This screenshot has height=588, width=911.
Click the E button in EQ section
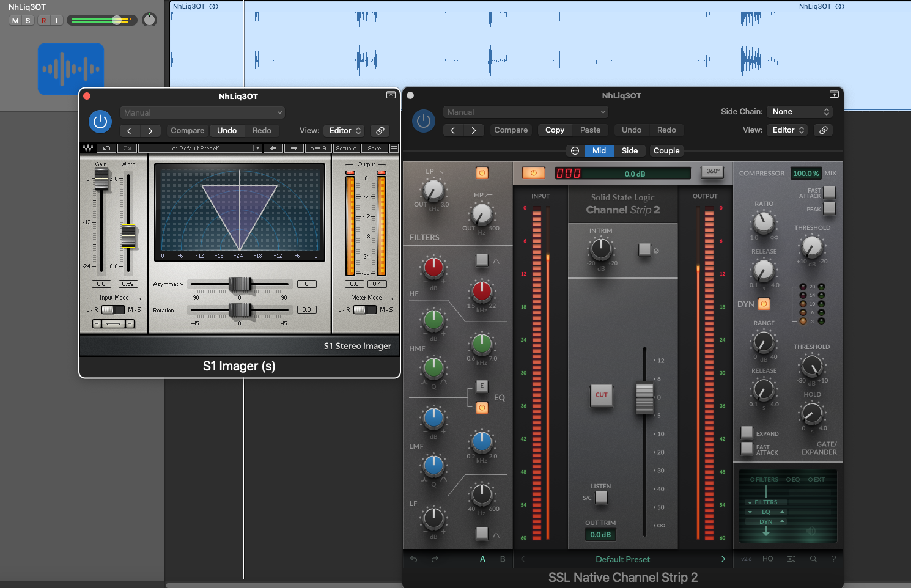pyautogui.click(x=482, y=386)
